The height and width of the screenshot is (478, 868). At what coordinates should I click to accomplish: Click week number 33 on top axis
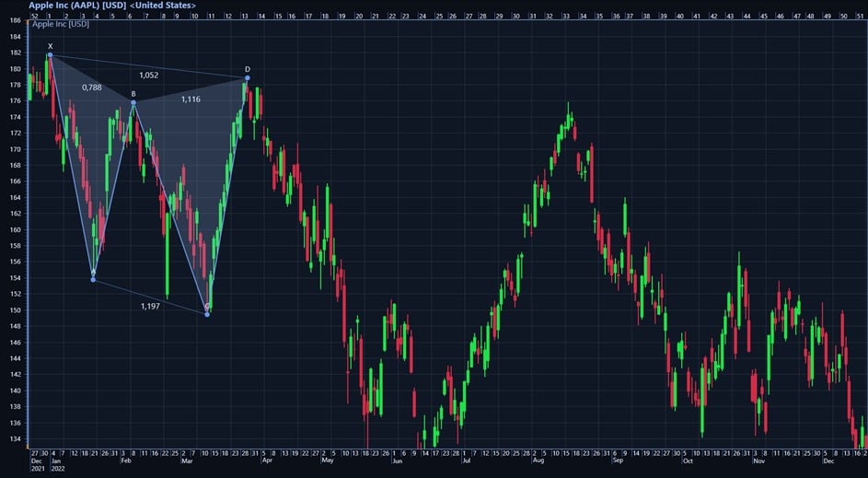click(566, 17)
